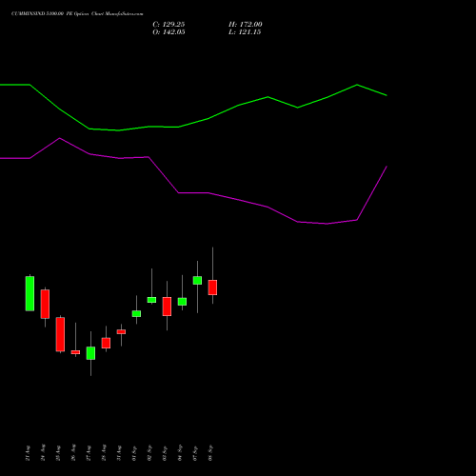This screenshot has width=476, height=476.
Task: Select the green candle for 07 Sep
Action: pos(197,280)
